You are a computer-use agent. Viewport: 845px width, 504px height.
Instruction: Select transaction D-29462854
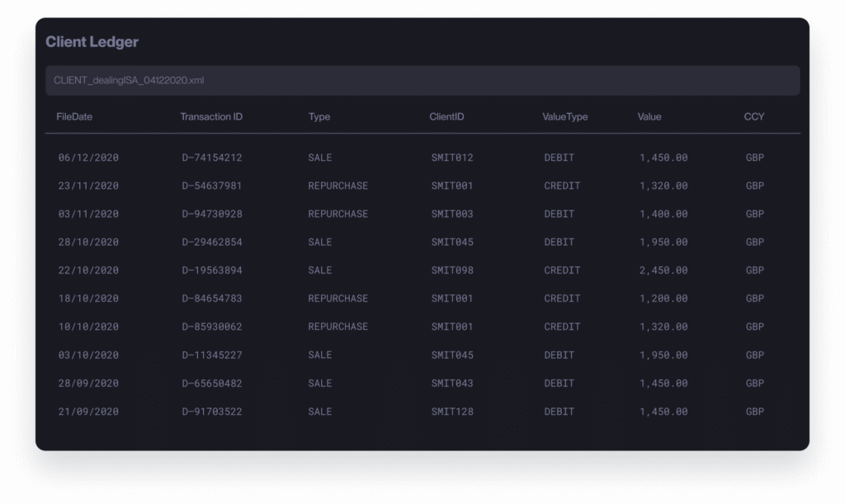tap(212, 243)
